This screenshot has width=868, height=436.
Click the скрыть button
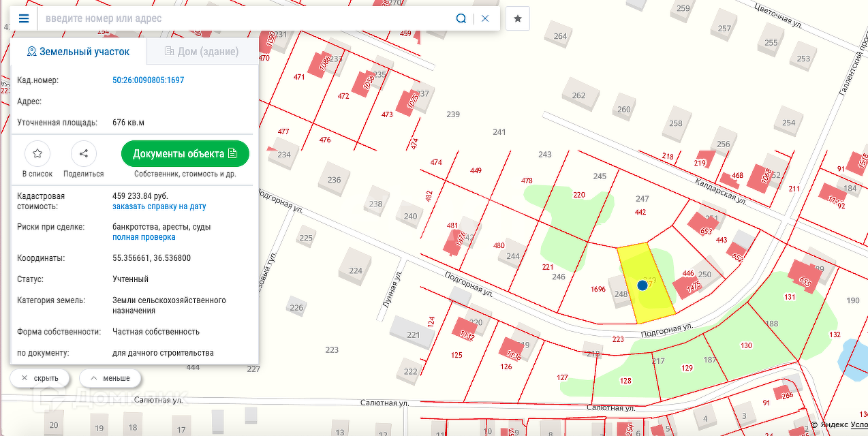[40, 378]
